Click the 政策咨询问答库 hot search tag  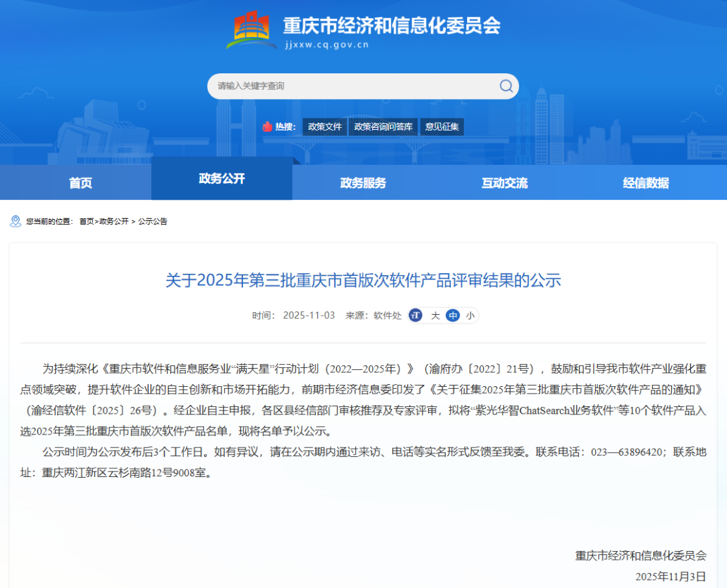pos(383,126)
